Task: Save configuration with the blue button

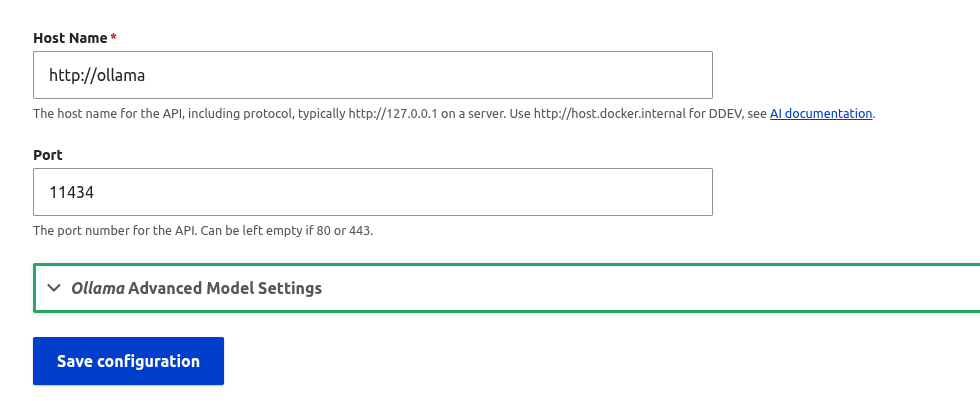Action: click(x=128, y=361)
